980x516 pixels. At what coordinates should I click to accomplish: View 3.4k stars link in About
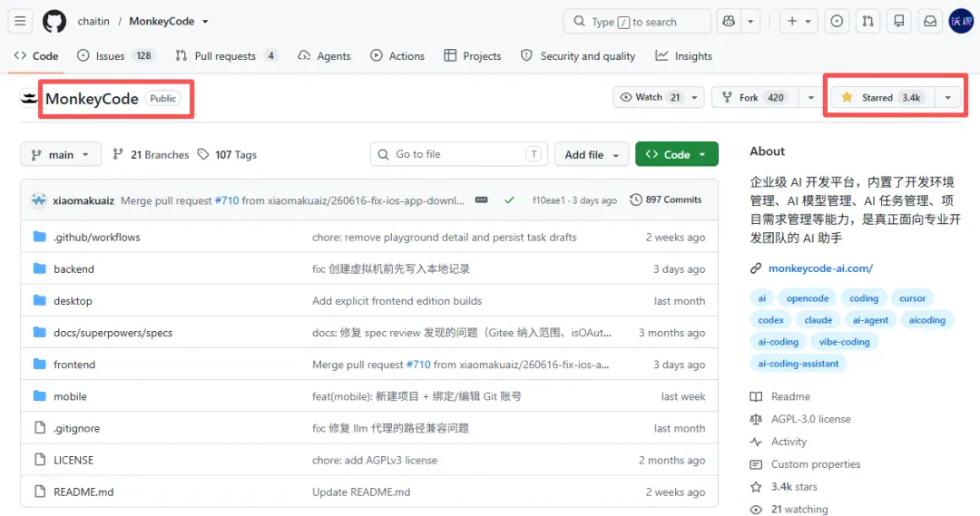[x=794, y=486]
